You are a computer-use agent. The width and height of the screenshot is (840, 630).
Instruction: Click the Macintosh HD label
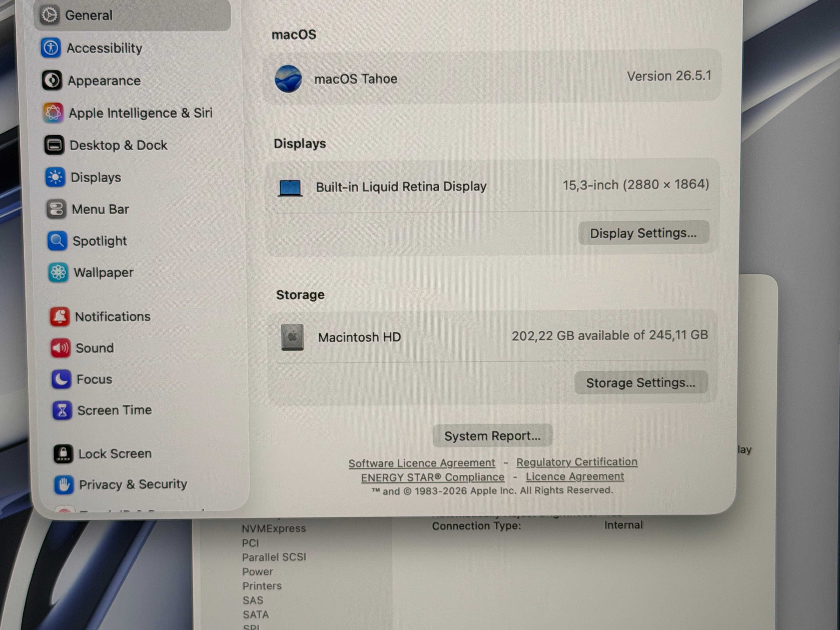click(359, 337)
